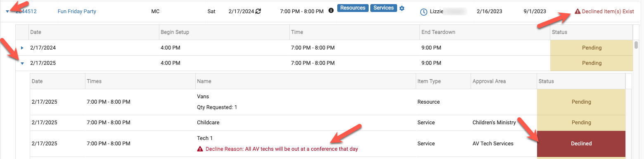This screenshot has height=159, width=644.
Task: Click the occurrences list vertical scrollbar
Action: (636, 45)
